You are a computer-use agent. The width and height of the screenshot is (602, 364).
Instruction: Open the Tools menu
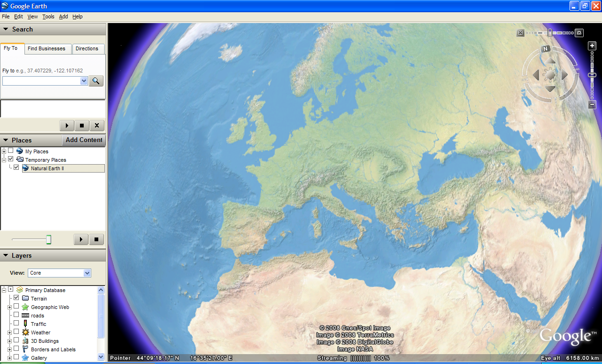48,16
